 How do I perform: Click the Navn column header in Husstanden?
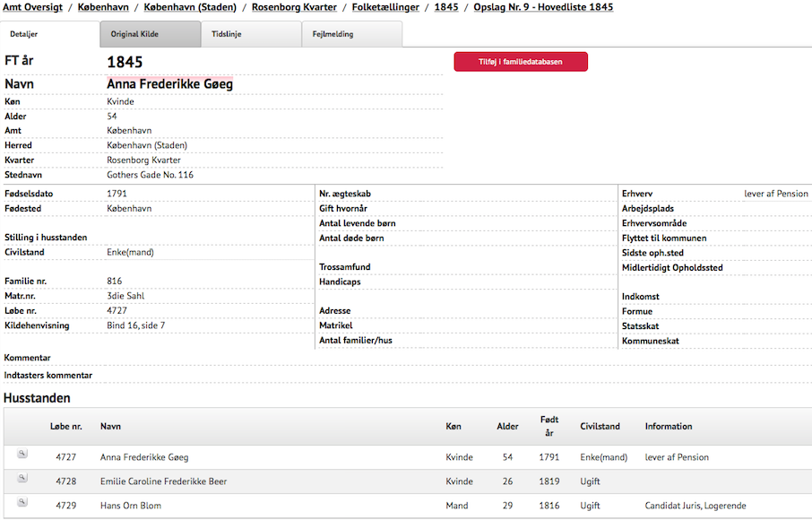point(110,427)
